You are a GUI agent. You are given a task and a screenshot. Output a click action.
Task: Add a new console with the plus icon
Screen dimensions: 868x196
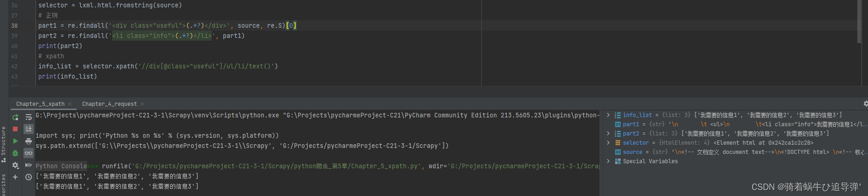[15, 177]
